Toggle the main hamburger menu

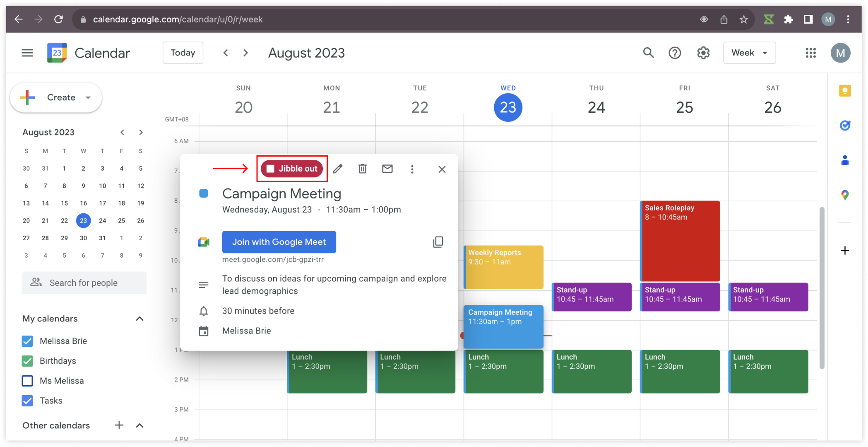click(27, 53)
